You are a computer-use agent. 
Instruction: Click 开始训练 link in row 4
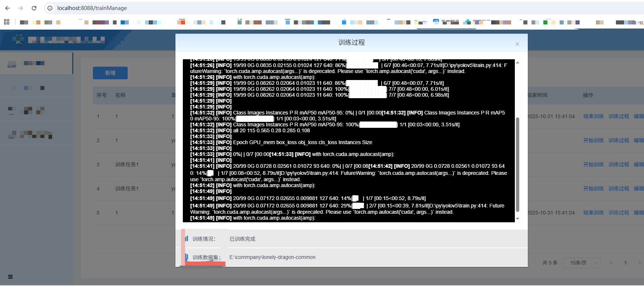pos(593,189)
